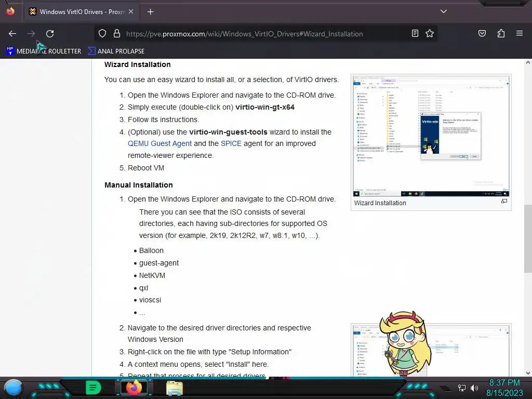Expand the list all tabs chevron
532x399 pixels.
click(x=444, y=11)
